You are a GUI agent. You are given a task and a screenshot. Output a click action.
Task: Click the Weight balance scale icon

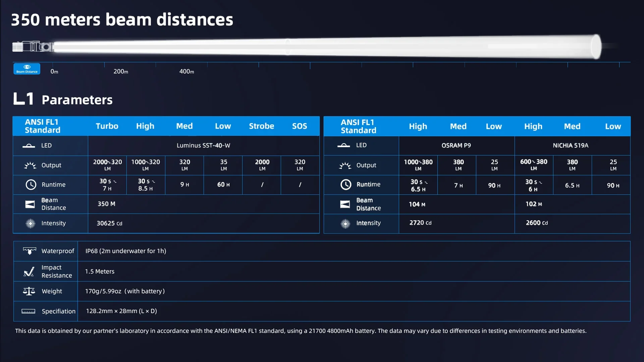(x=29, y=291)
